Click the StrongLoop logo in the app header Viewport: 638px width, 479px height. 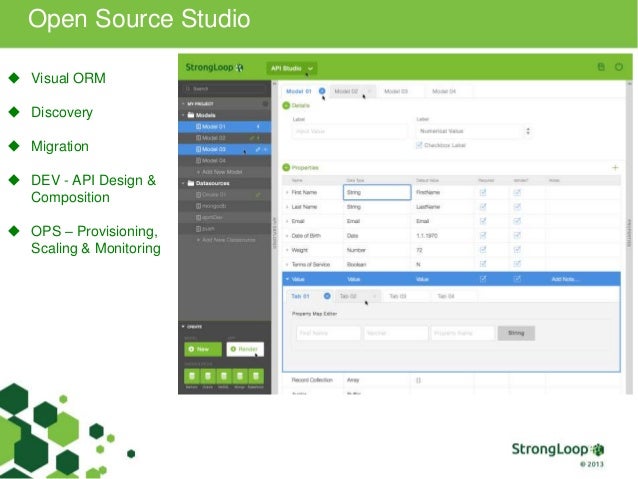coord(214,68)
